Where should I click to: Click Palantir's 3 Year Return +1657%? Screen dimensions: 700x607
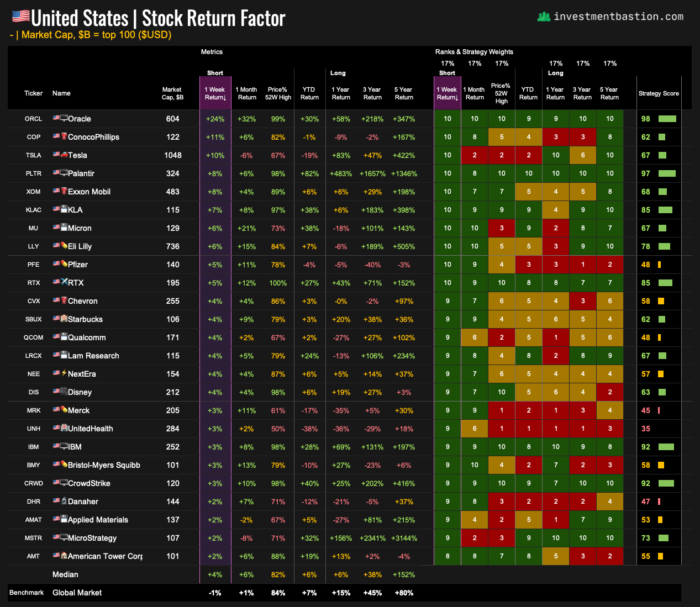(372, 173)
